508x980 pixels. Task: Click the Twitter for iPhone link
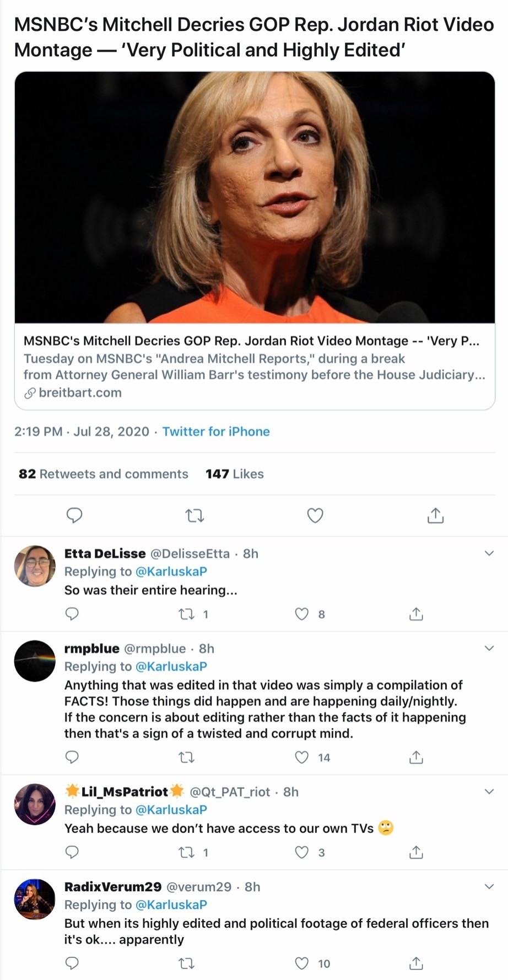[216, 432]
